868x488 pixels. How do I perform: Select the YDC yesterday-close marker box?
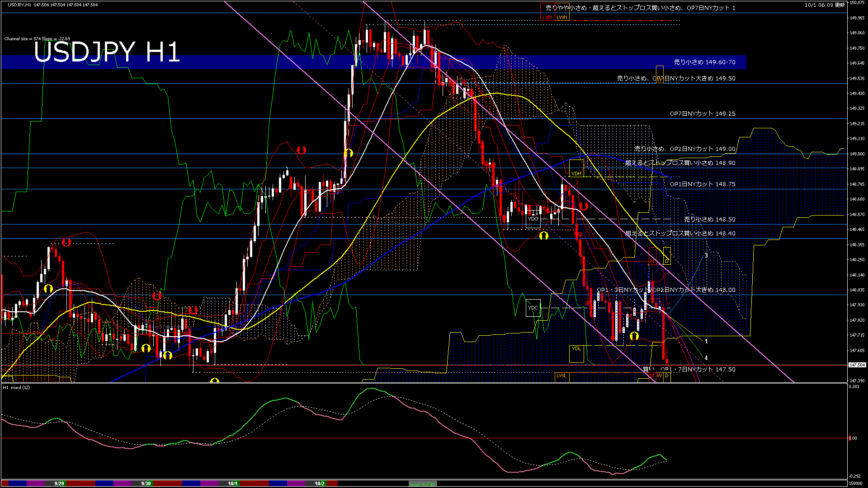pos(533,308)
